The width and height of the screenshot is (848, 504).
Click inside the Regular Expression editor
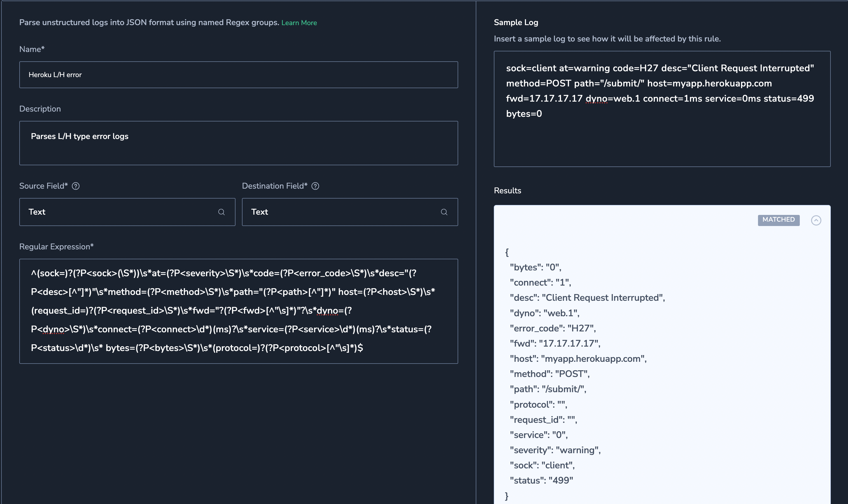(x=238, y=311)
